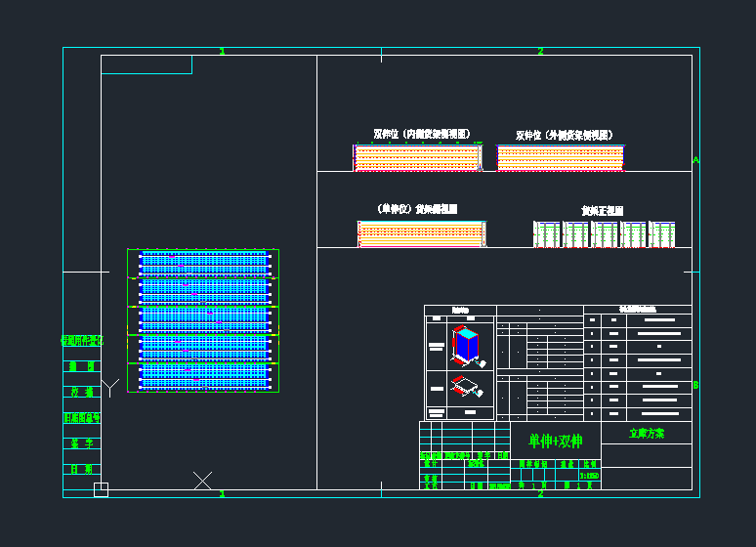The image size is (756, 547).
Task: Click the green zone letter A marker
Action: click(695, 159)
